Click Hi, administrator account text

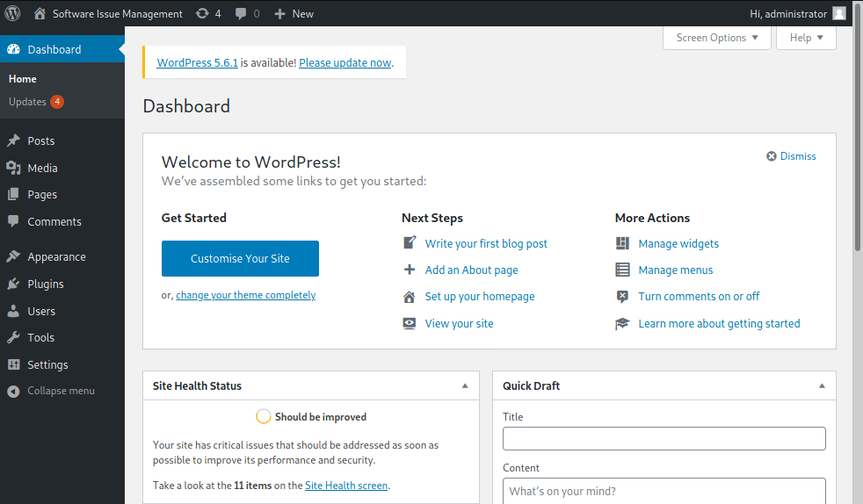(788, 14)
